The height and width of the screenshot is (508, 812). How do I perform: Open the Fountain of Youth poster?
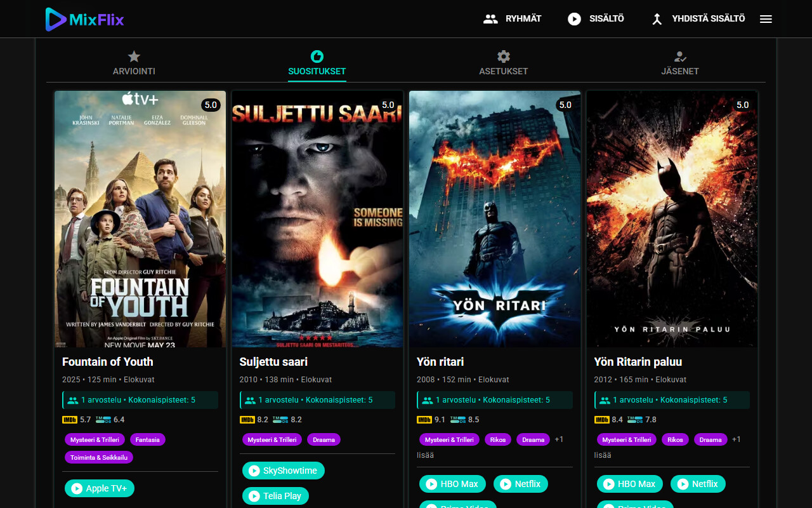point(140,219)
